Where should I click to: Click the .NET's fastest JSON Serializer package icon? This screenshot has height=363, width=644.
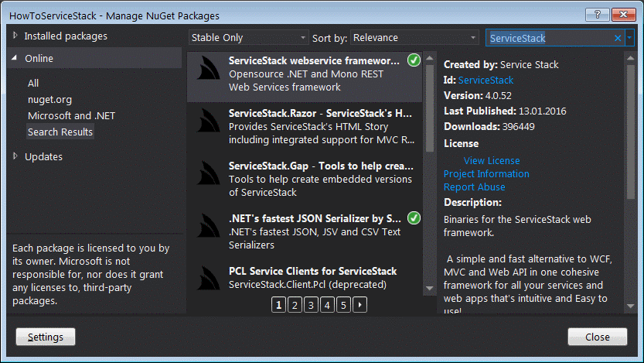tap(207, 231)
